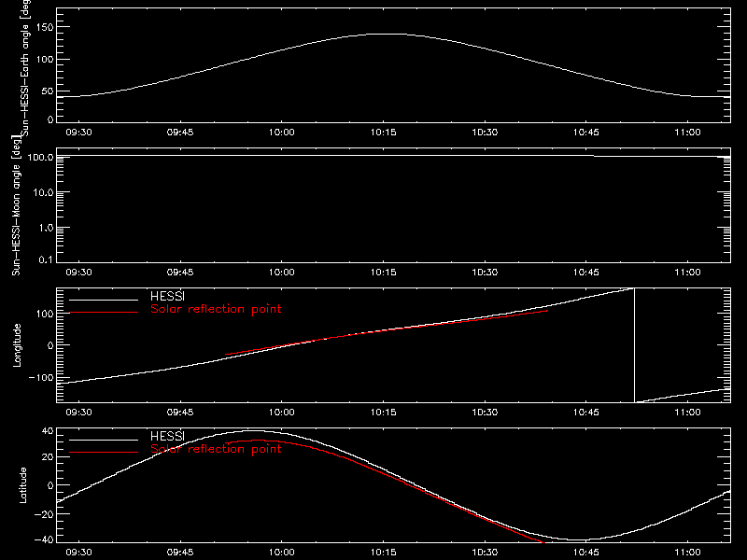
Task: Click the 10.0 tick on Moon angle plot
Action: (43, 192)
